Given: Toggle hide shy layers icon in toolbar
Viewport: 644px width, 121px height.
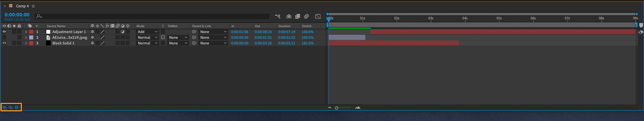Looking at the screenshot, I should click(x=289, y=16).
